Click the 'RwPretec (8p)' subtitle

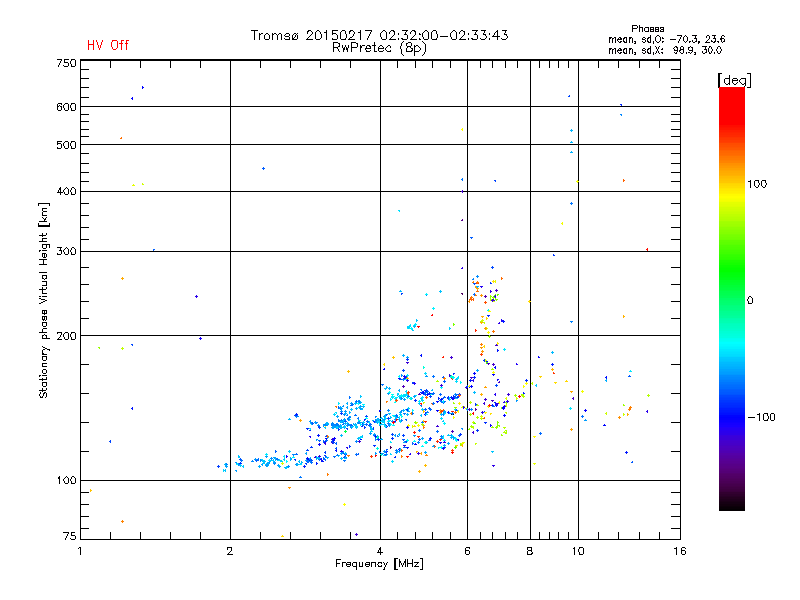coord(379,48)
